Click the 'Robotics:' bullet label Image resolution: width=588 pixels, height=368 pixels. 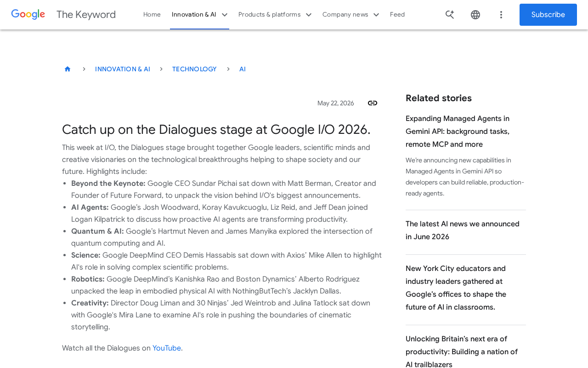(88, 279)
